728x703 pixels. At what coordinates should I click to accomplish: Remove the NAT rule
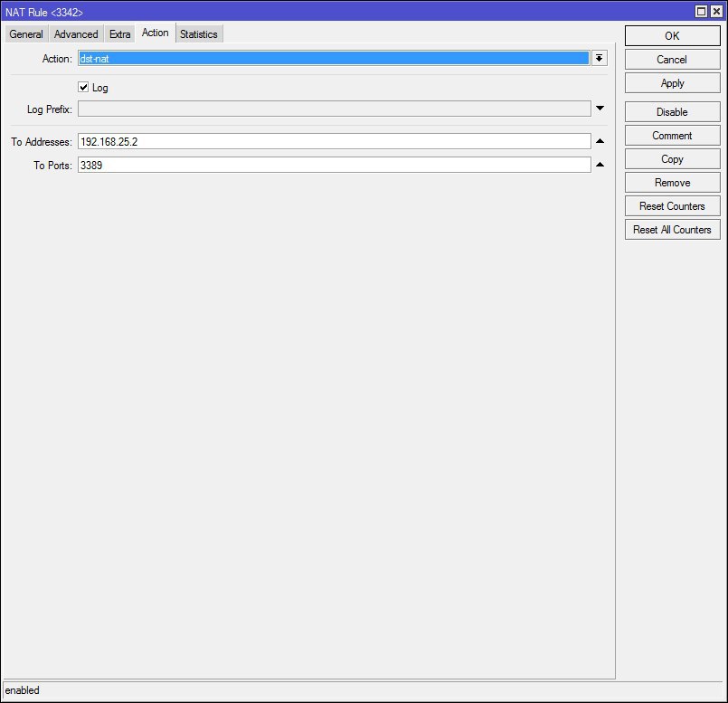tap(672, 183)
